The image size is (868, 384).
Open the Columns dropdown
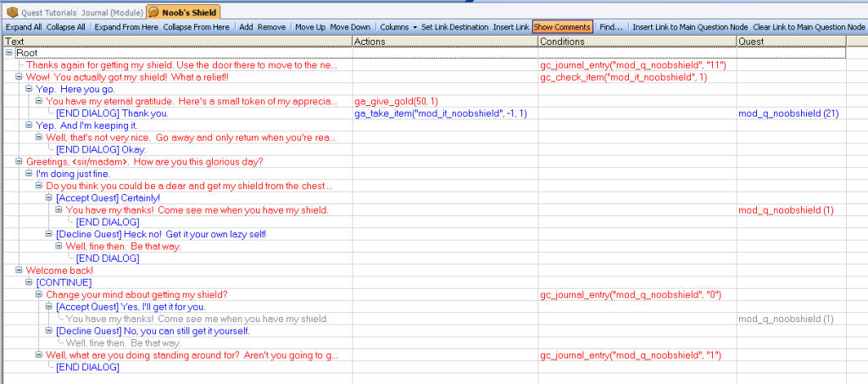(398, 27)
